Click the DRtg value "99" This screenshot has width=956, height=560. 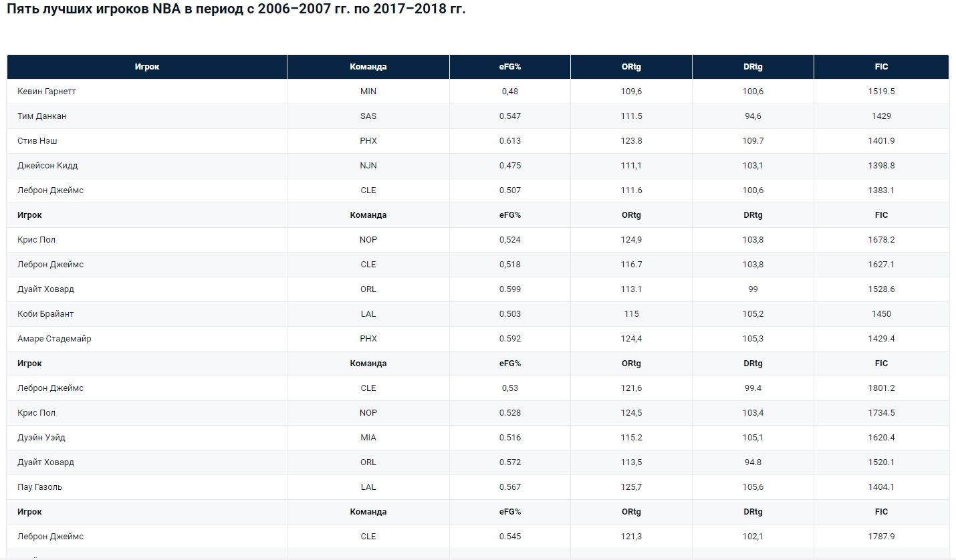[753, 289]
